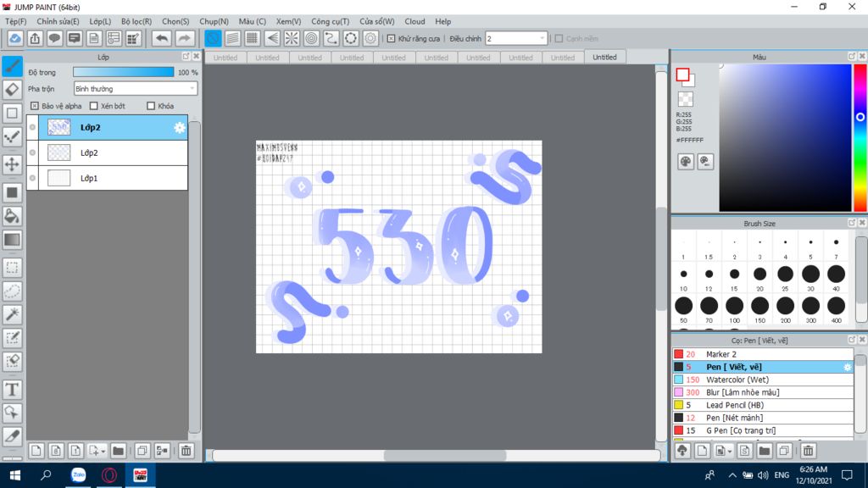Click the Redo arrow in toolbar

184,38
